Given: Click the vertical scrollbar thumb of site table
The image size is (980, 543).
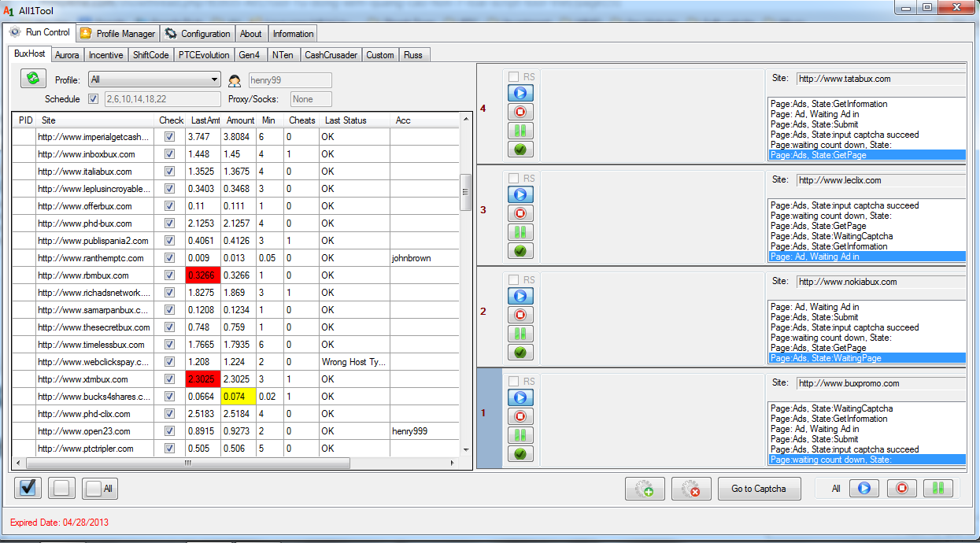Looking at the screenshot, I should tap(465, 193).
